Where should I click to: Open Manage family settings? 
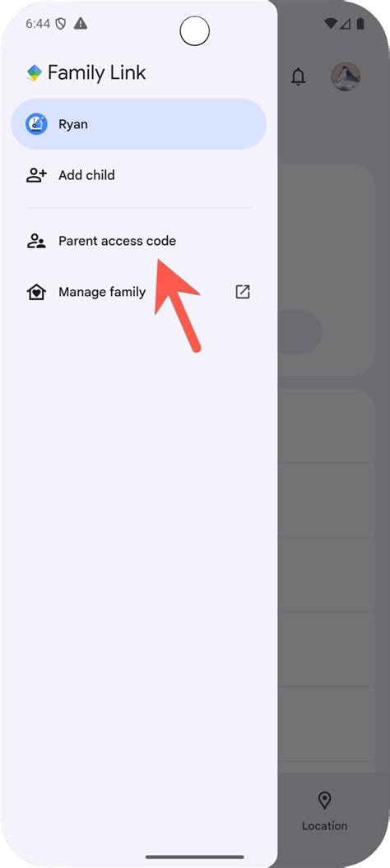(138, 292)
